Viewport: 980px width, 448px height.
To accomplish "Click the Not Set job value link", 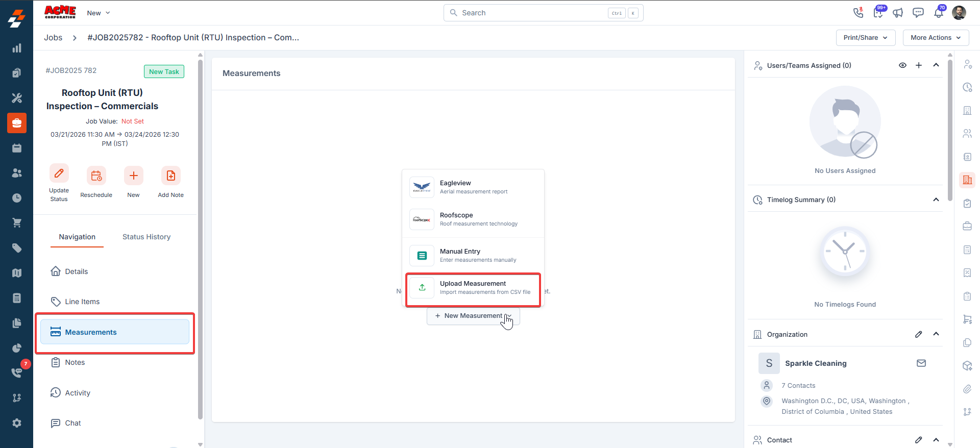I will [133, 121].
